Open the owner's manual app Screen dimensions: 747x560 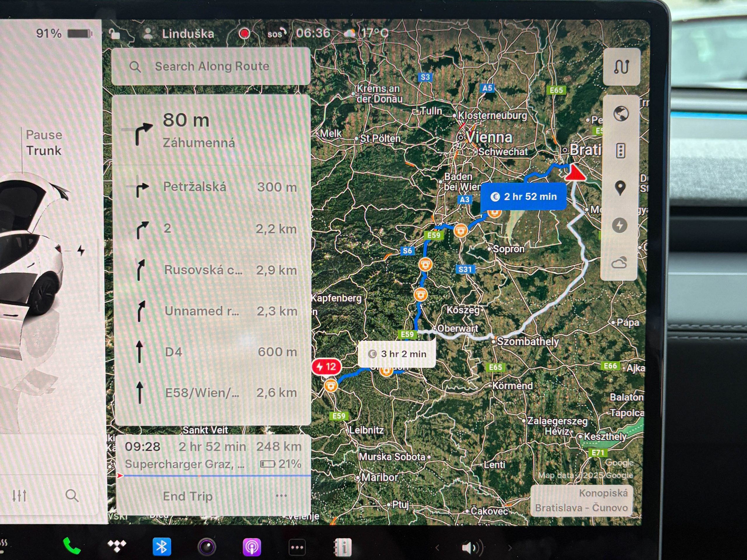(342, 547)
